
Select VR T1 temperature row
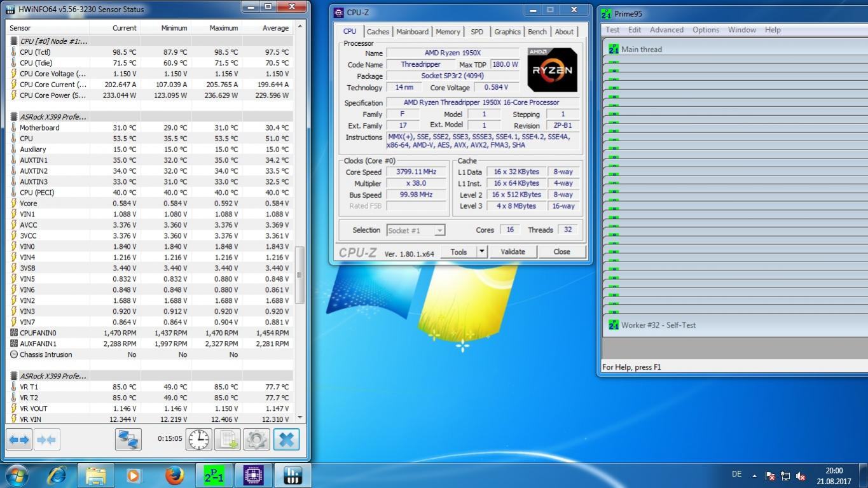[150, 387]
